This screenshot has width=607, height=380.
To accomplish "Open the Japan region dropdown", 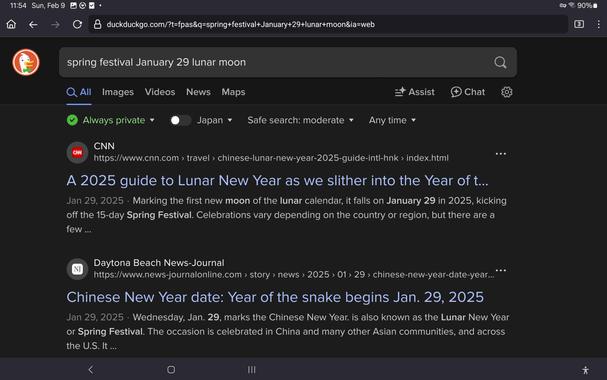I will tap(214, 120).
